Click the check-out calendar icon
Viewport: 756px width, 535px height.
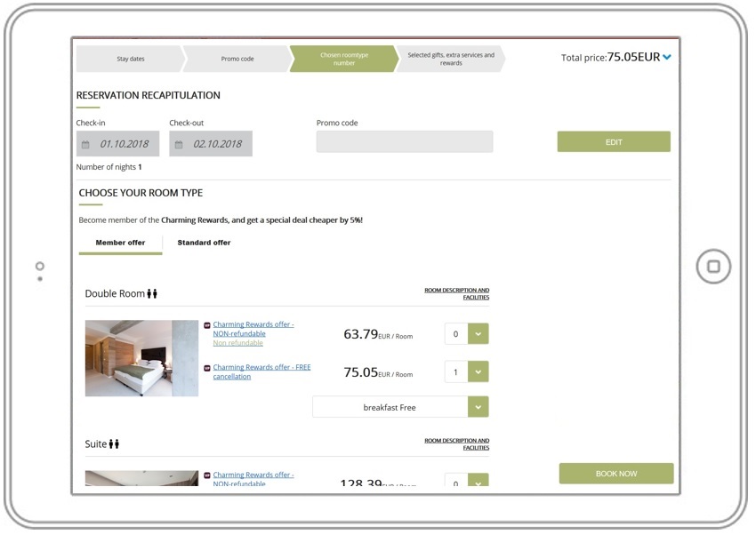(x=179, y=144)
